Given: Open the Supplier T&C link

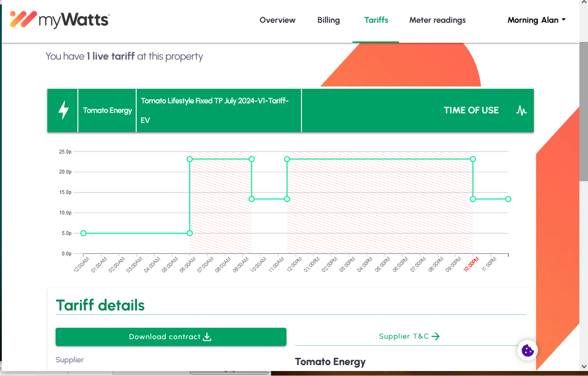Looking at the screenshot, I should tap(409, 336).
